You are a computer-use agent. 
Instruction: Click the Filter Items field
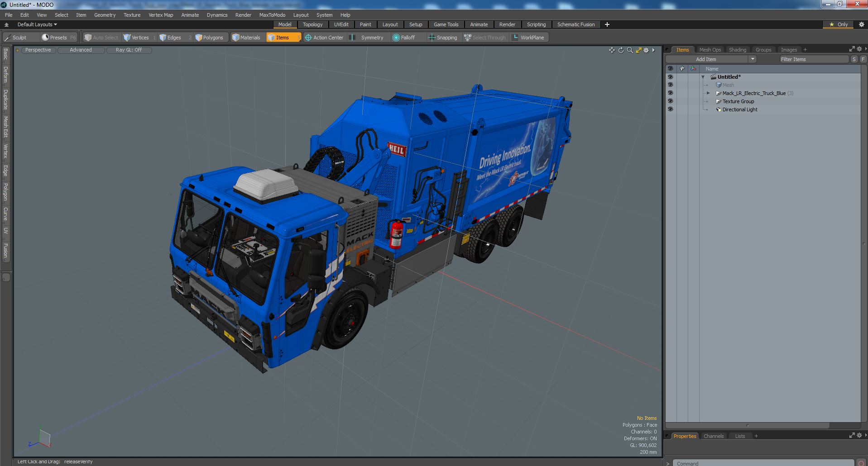(x=814, y=59)
